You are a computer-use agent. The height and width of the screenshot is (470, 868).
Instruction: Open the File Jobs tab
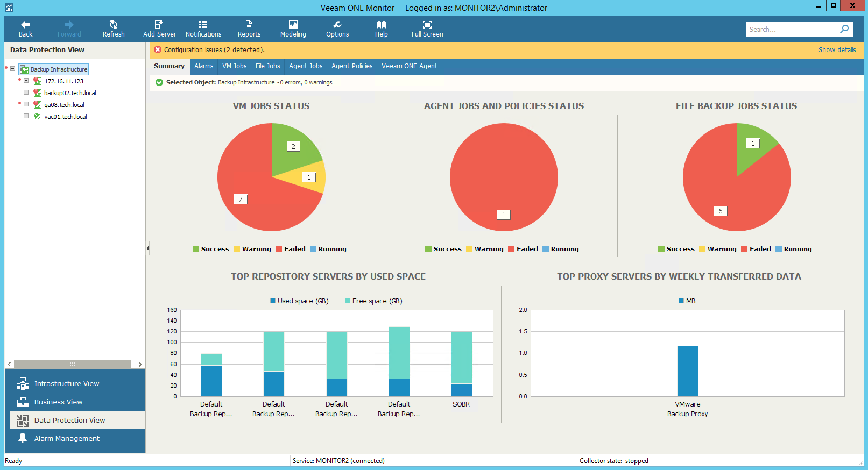(268, 66)
